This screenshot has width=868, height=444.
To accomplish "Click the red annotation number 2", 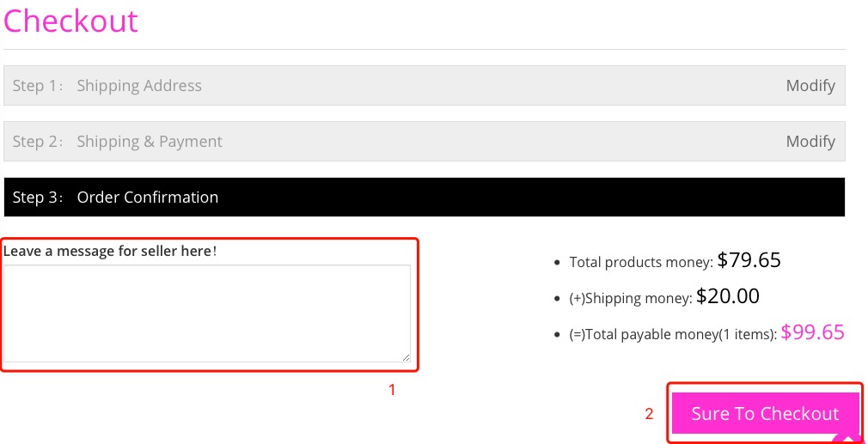I will pos(650,414).
